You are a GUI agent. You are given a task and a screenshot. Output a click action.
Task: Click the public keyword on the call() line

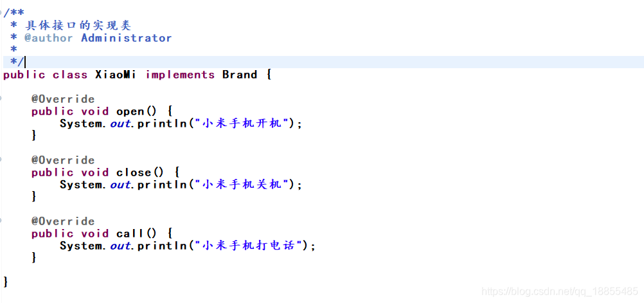point(53,234)
